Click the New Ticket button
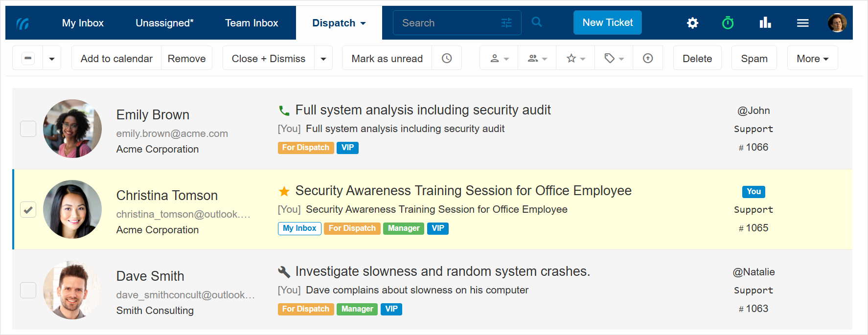 [607, 22]
